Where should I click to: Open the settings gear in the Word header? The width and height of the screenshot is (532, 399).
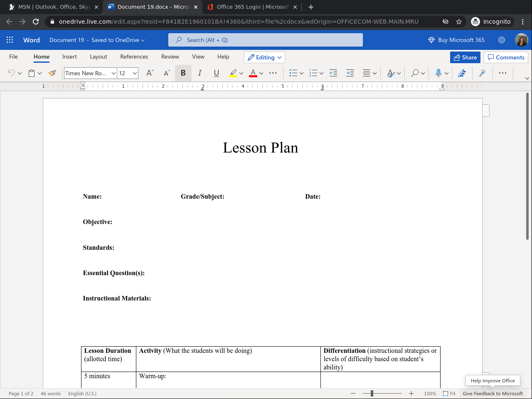[502, 40]
